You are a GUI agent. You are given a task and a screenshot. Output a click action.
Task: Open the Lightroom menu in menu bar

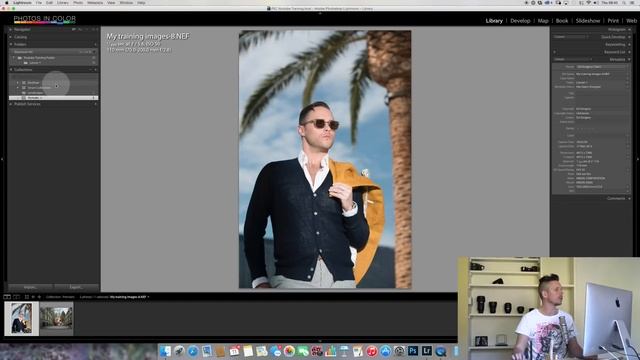pos(22,3)
